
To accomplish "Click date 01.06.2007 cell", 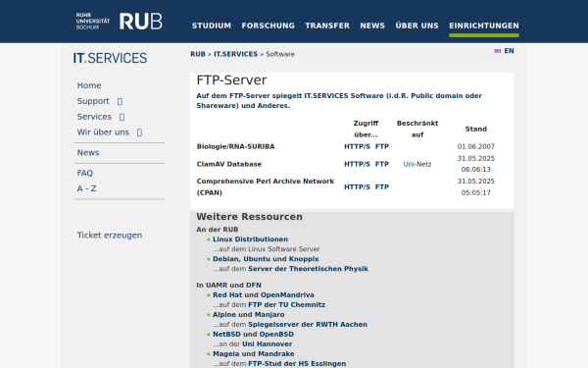I will click(476, 147).
